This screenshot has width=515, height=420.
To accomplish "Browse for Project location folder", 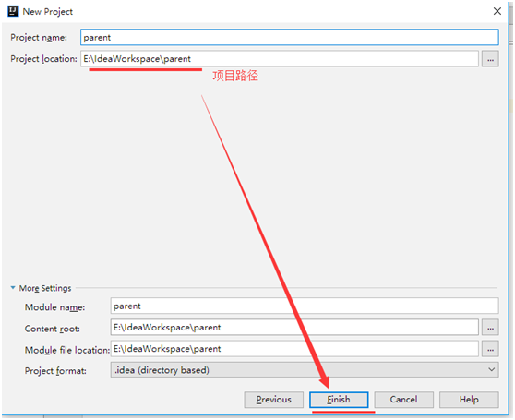I will [490, 59].
